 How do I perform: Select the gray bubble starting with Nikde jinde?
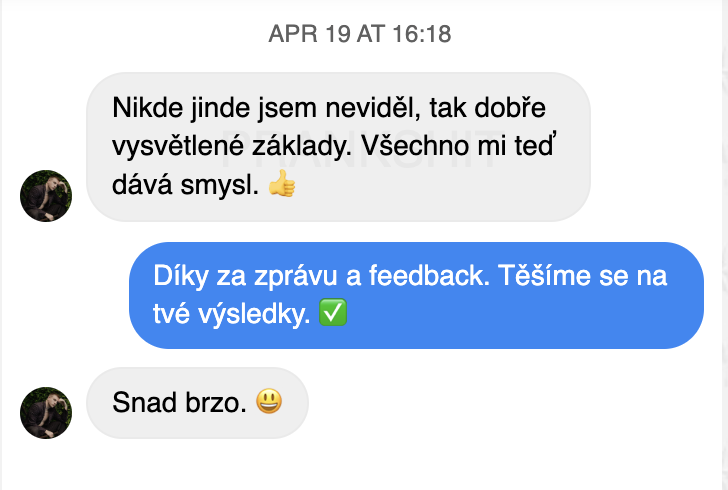point(338,147)
